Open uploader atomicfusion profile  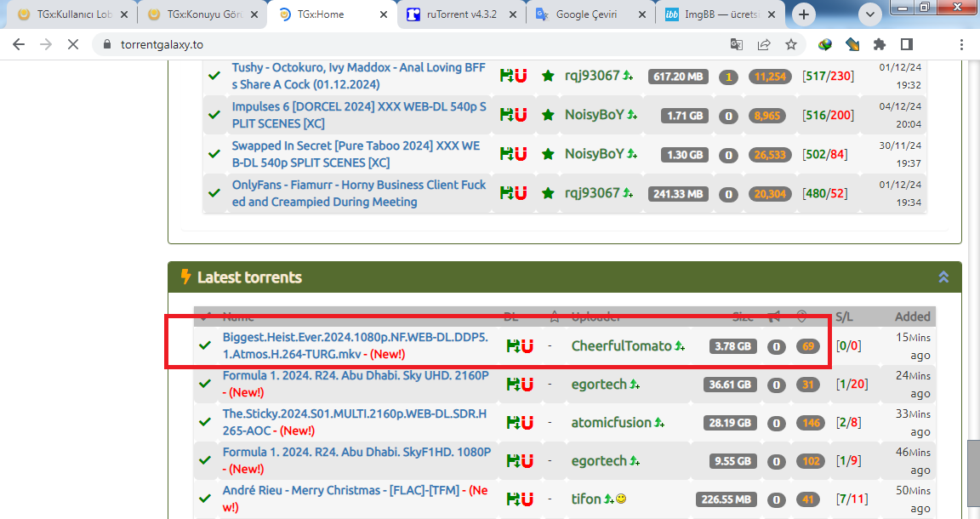point(612,423)
